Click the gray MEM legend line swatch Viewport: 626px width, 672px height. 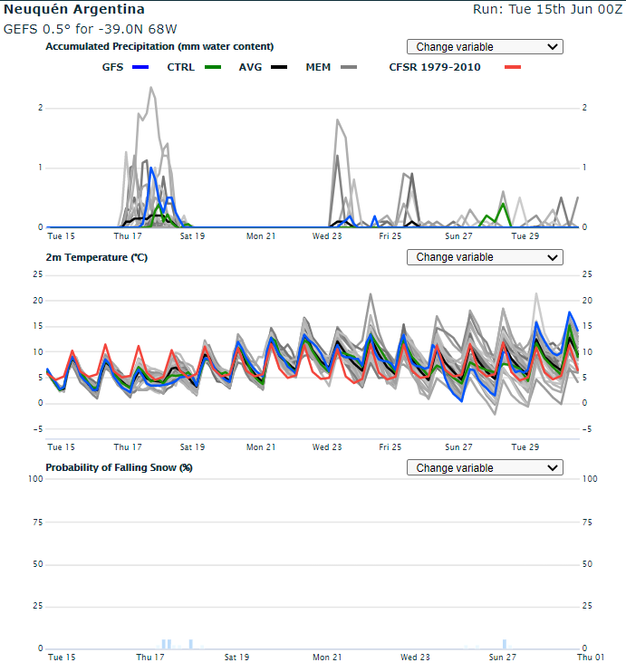(x=348, y=67)
